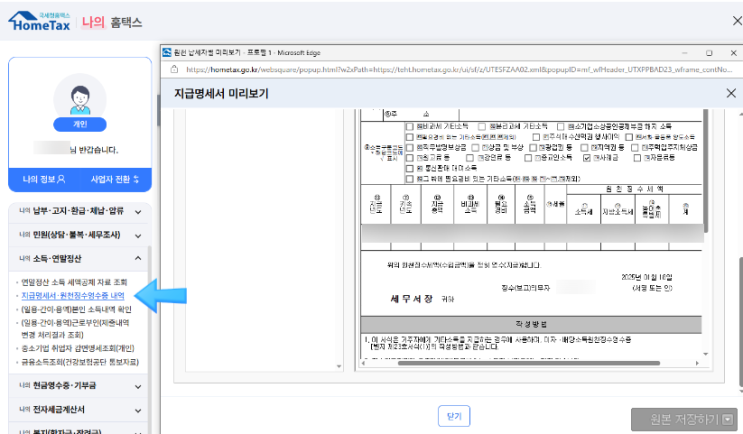Click the swap arrows icon beside 사업자 전환

(x=136, y=179)
